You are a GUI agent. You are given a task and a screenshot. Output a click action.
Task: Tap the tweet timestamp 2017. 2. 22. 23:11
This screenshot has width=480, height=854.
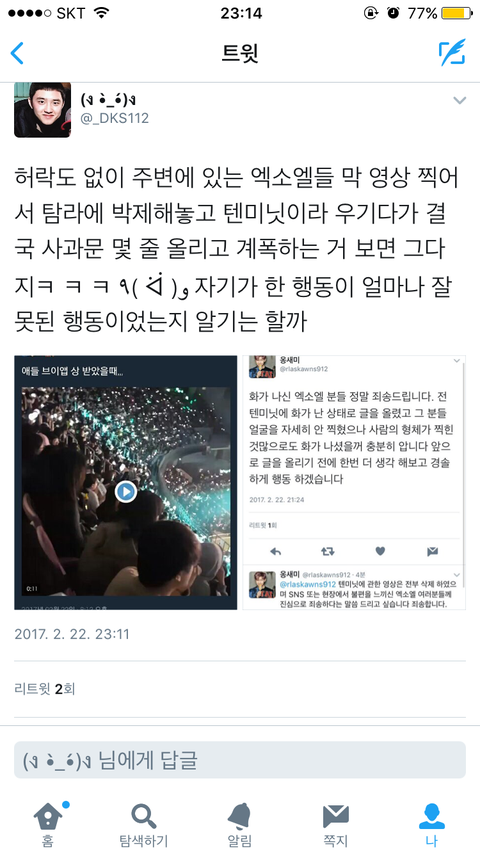[x=71, y=634]
